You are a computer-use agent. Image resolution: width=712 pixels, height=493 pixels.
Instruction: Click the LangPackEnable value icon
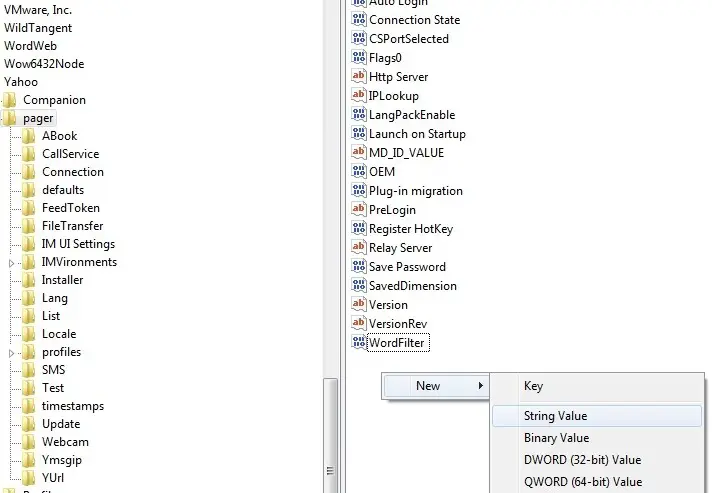coord(359,115)
